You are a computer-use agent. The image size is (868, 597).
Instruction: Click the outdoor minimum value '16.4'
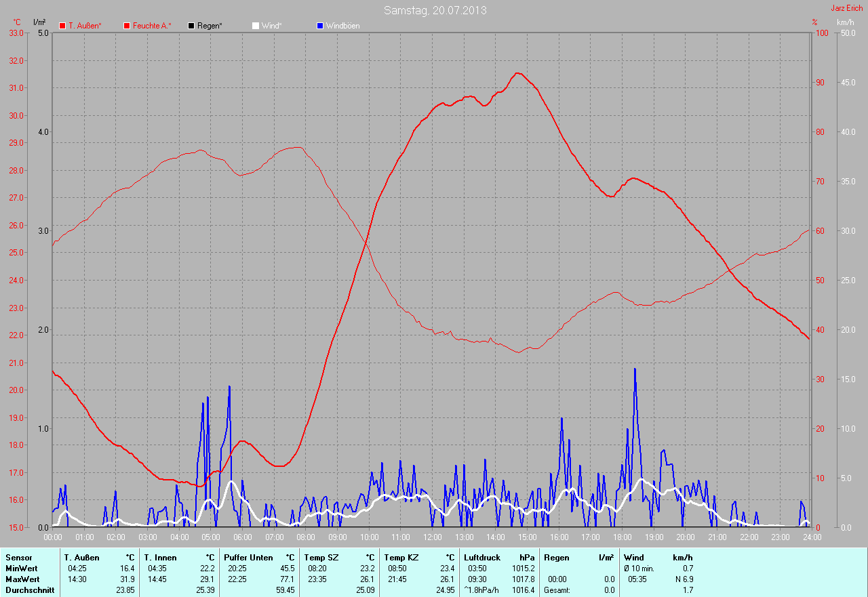(127, 568)
